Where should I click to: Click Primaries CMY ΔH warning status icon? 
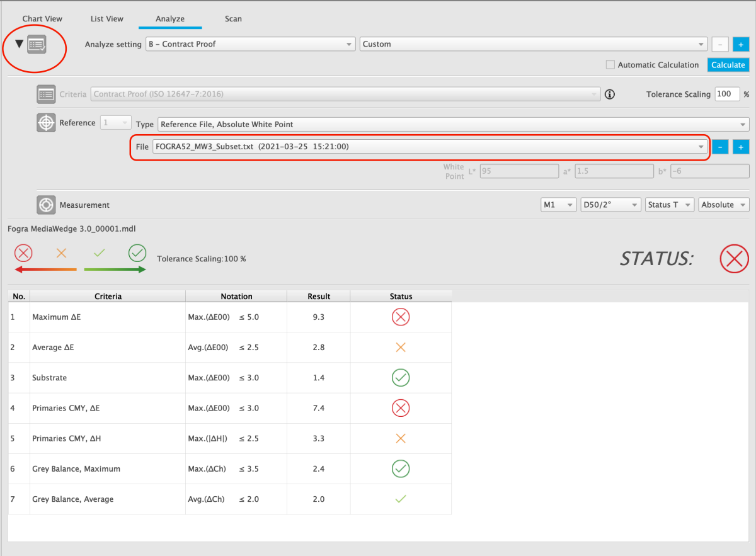(x=401, y=438)
